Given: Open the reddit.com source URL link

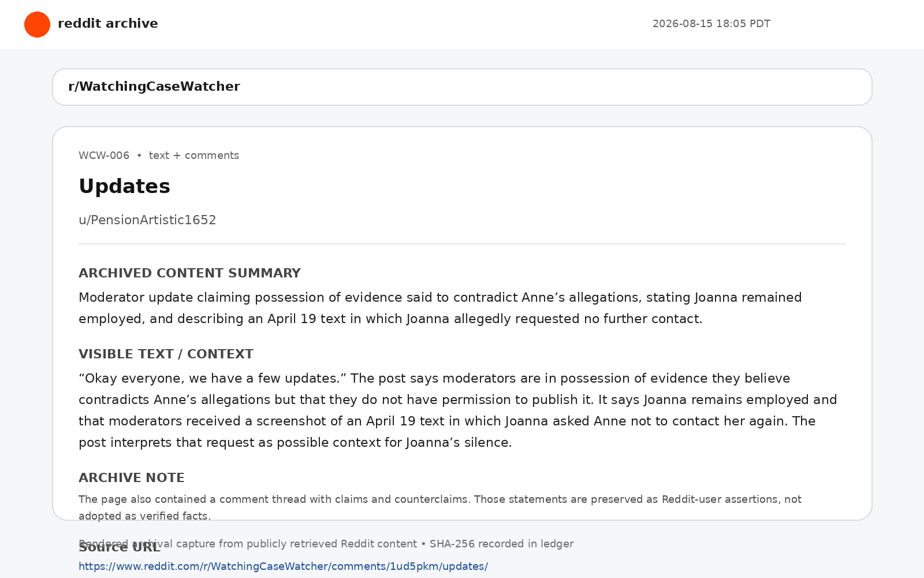Looking at the screenshot, I should click(x=284, y=566).
